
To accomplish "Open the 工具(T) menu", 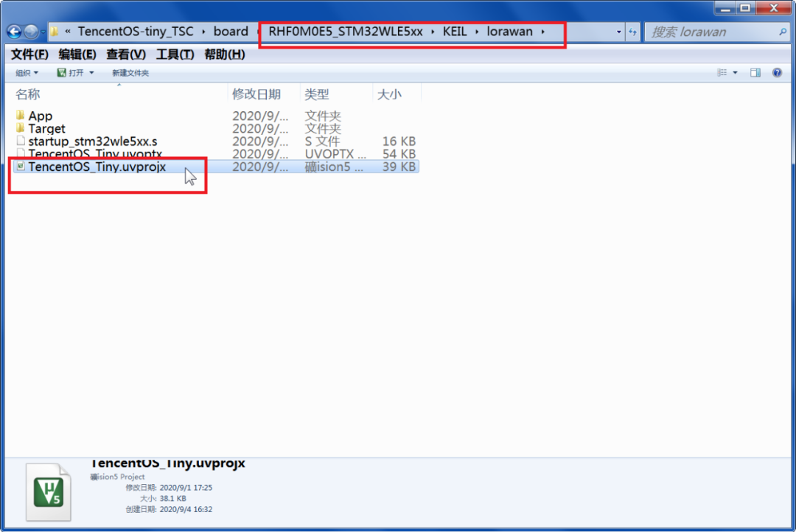I will 175,55.
